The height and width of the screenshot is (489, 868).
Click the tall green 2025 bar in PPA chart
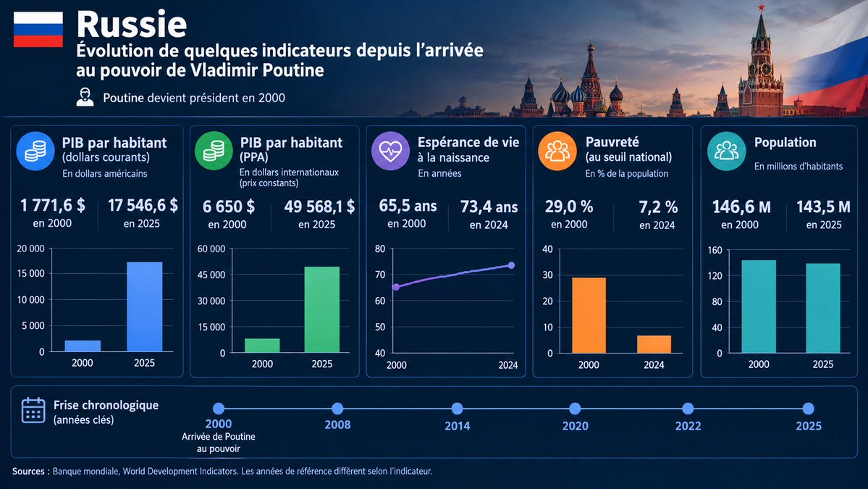click(x=322, y=309)
